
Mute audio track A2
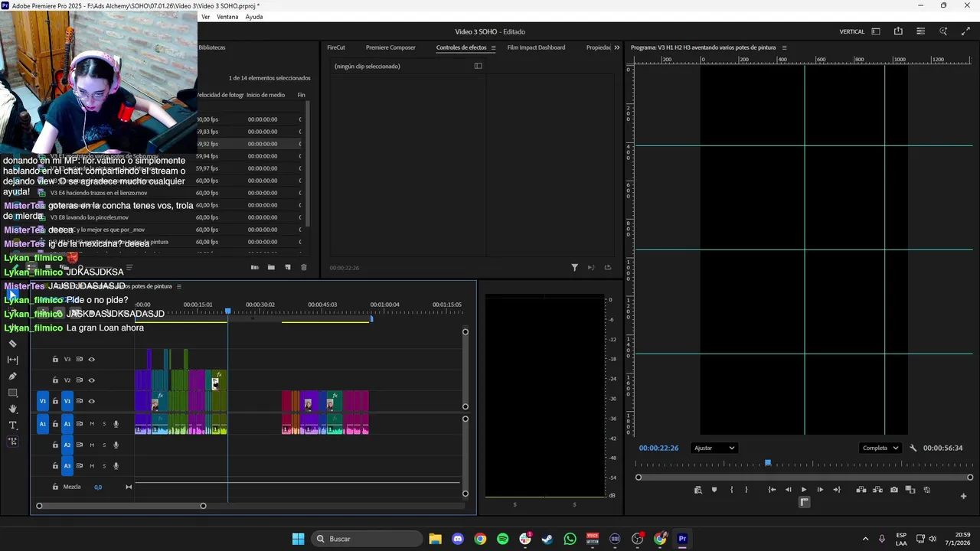(92, 445)
